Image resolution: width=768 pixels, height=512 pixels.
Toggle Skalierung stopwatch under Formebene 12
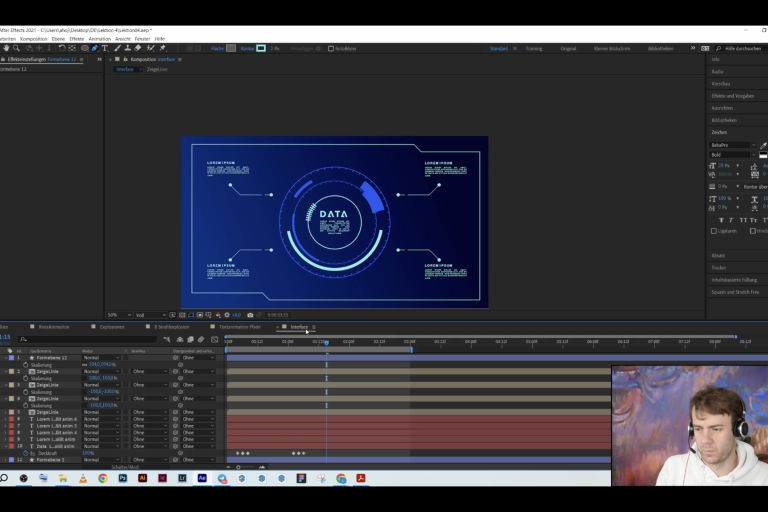coord(25,365)
